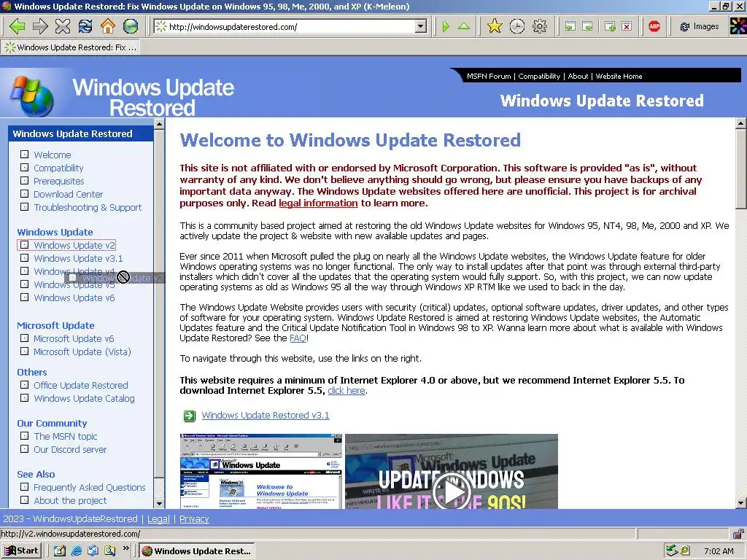
Task: Launch Internet Explorer from Quick Launch
Action: [76, 551]
